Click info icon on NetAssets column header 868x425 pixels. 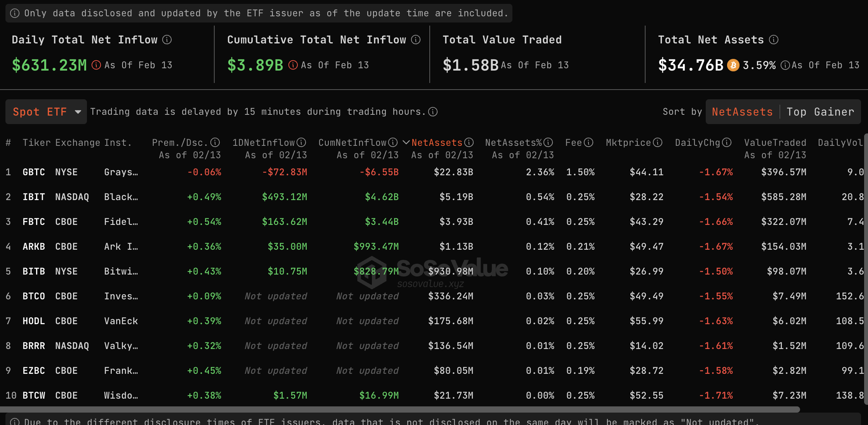[x=469, y=142]
